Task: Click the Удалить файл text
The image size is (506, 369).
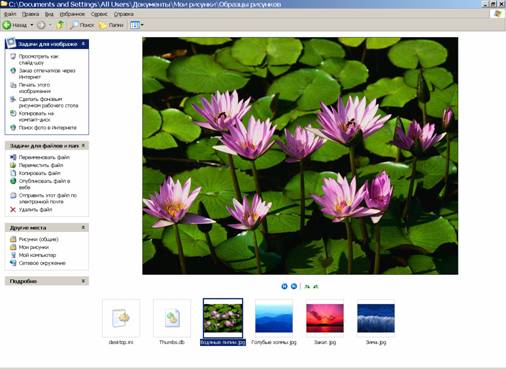Action: click(35, 210)
